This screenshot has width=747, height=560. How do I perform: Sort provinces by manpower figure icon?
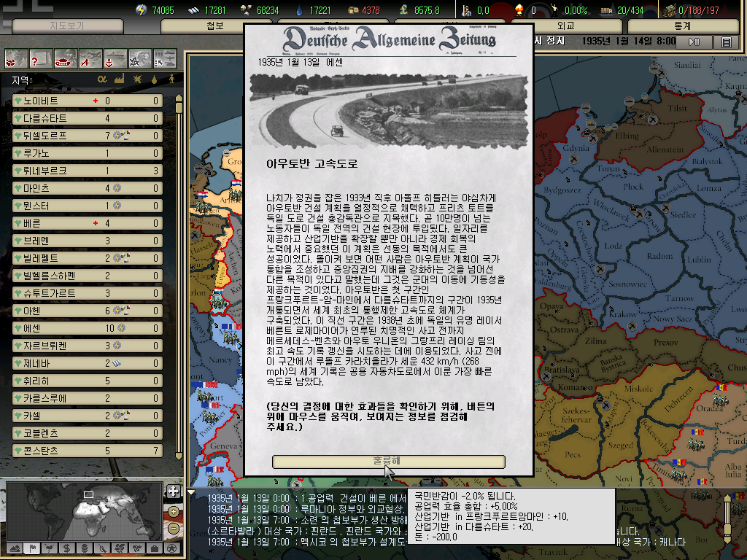[x=171, y=79]
